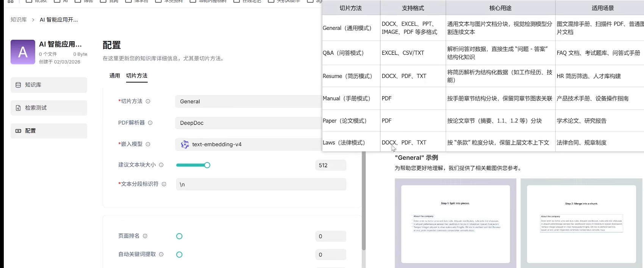The width and height of the screenshot is (644, 268).
Task: Click the EXCEL、CSV/TXT format cell
Action: (x=413, y=53)
